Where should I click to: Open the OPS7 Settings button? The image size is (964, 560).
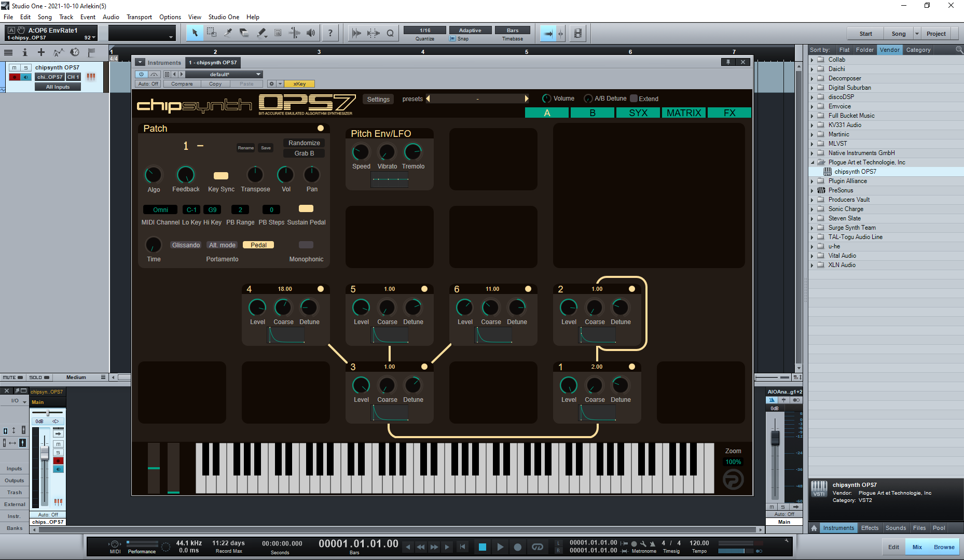click(x=378, y=99)
